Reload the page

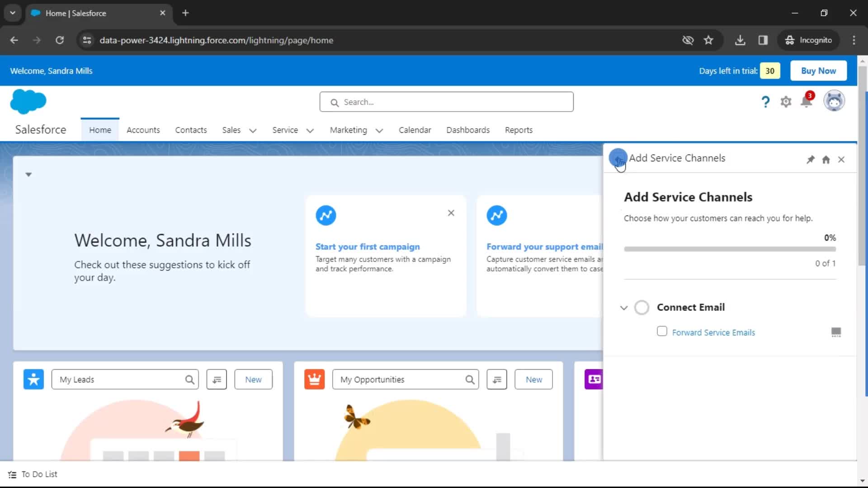click(x=60, y=40)
